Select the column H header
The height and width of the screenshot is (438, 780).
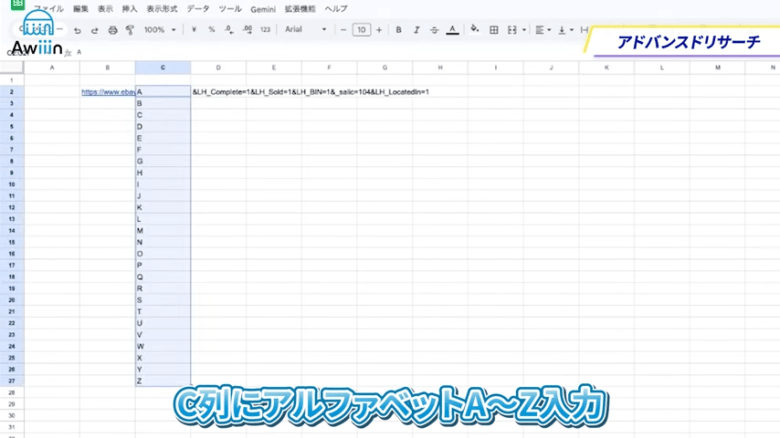click(440, 67)
